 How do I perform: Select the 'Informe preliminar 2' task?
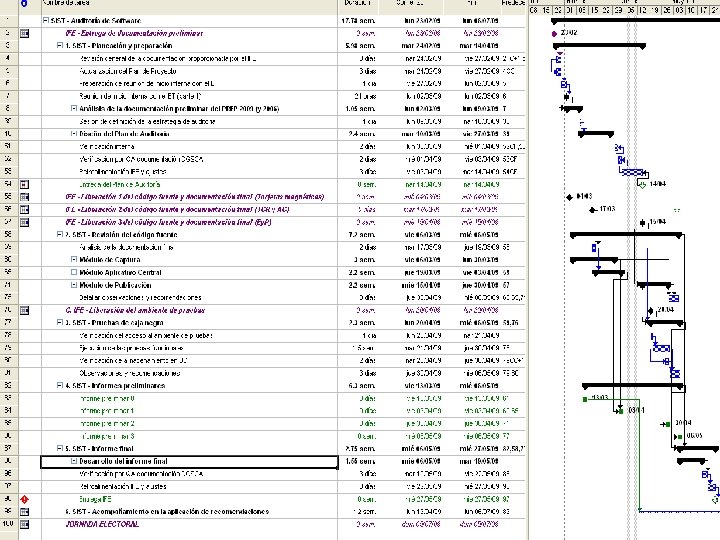[x=107, y=424]
